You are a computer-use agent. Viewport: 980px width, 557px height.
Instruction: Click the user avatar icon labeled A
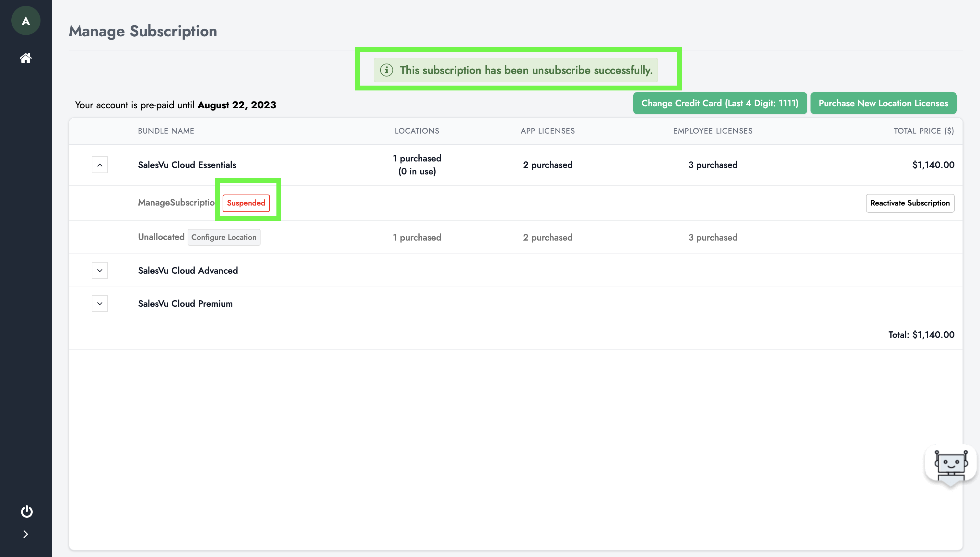pyautogui.click(x=26, y=21)
